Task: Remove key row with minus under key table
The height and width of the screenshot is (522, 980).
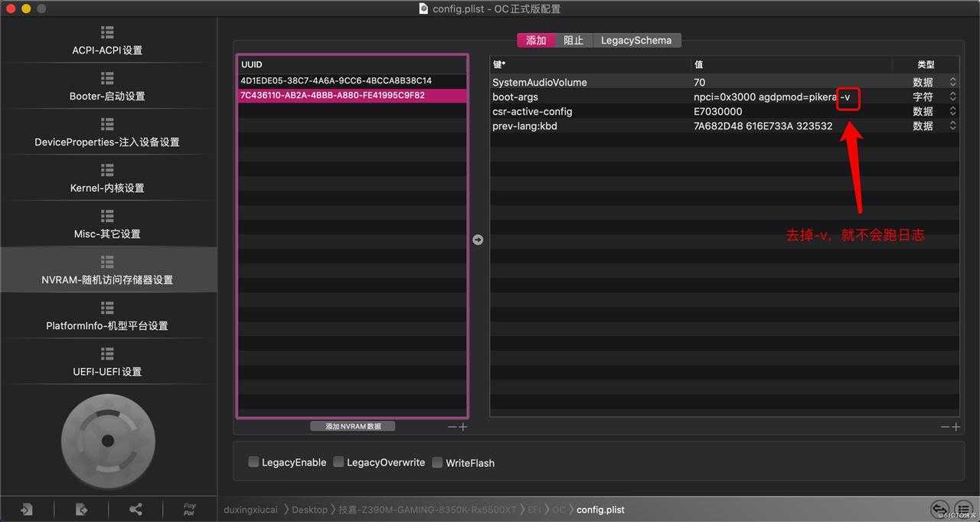Action: (945, 426)
